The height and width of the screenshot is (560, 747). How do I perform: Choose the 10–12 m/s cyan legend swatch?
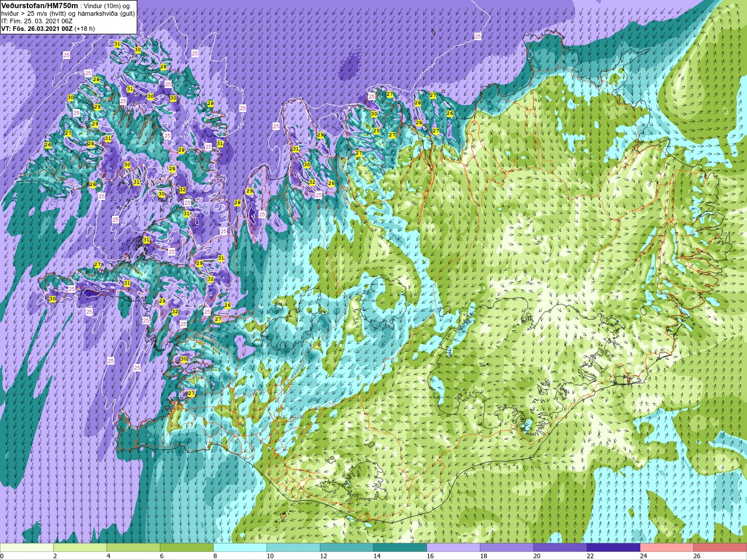294,548
